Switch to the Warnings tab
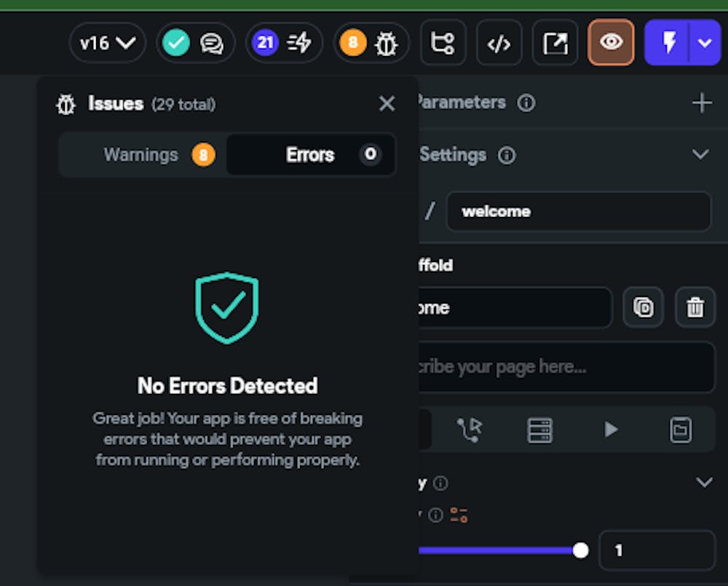Image resolution: width=728 pixels, height=586 pixels. click(x=143, y=154)
